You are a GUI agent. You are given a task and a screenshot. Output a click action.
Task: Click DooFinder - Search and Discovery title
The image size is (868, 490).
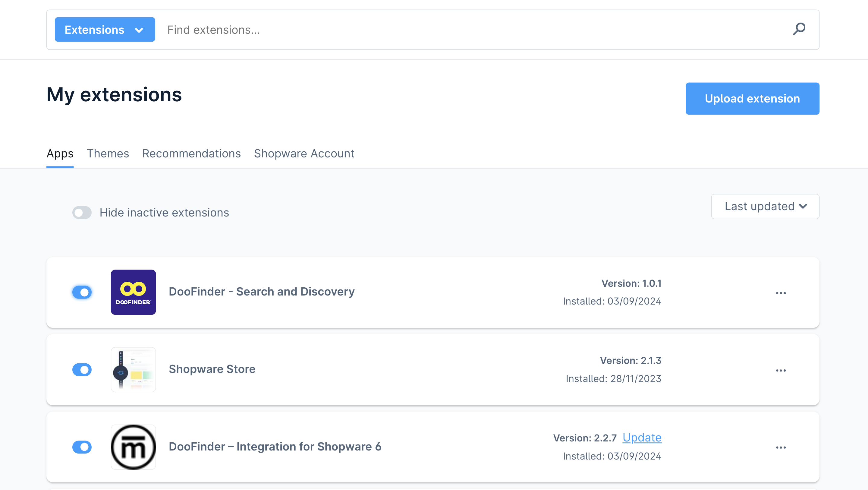click(x=262, y=292)
